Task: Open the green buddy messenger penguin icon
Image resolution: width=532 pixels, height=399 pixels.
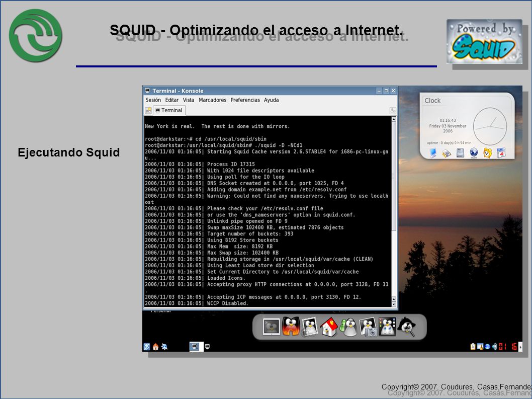Action: (x=348, y=328)
